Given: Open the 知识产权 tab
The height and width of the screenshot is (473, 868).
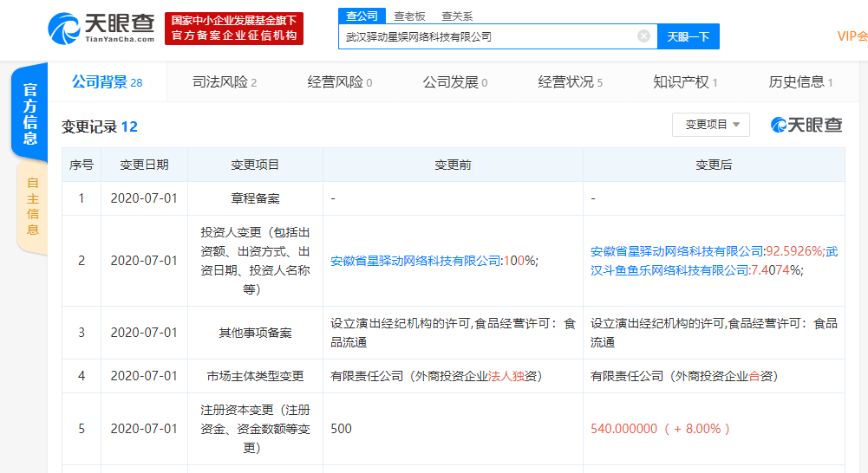Looking at the screenshot, I should click(x=685, y=82).
